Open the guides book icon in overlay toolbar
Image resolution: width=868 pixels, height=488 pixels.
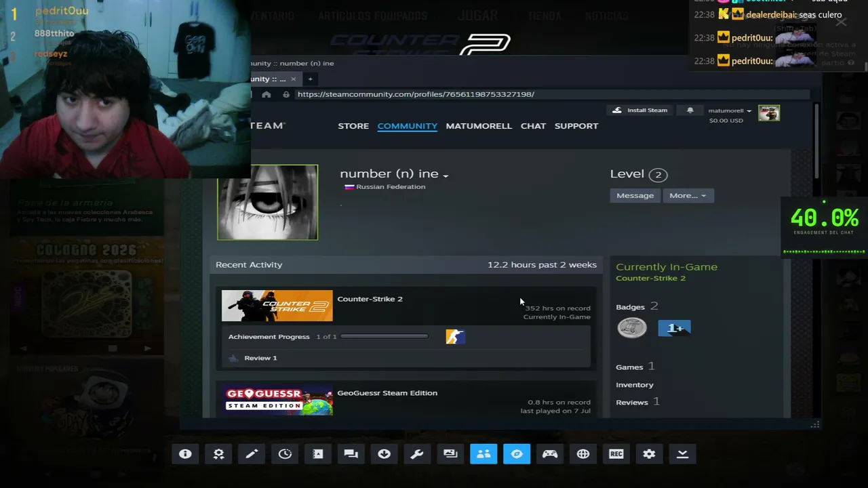[318, 454]
